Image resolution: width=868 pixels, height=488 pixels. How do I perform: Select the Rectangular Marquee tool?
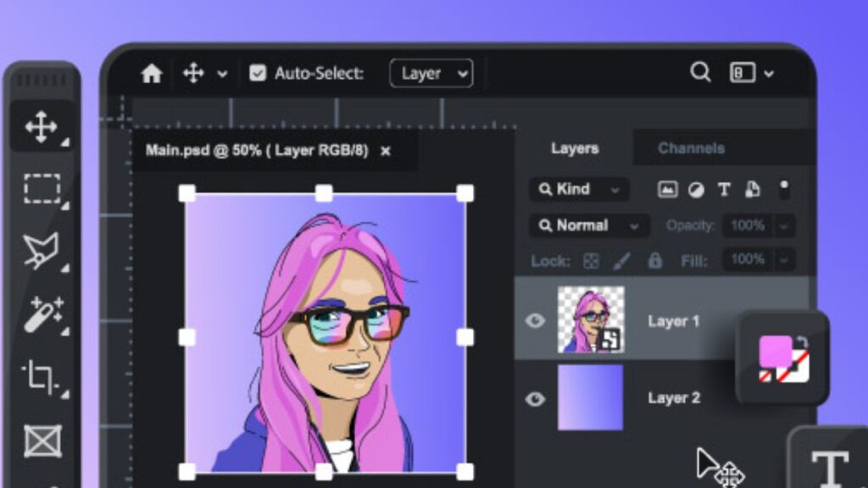tap(42, 189)
